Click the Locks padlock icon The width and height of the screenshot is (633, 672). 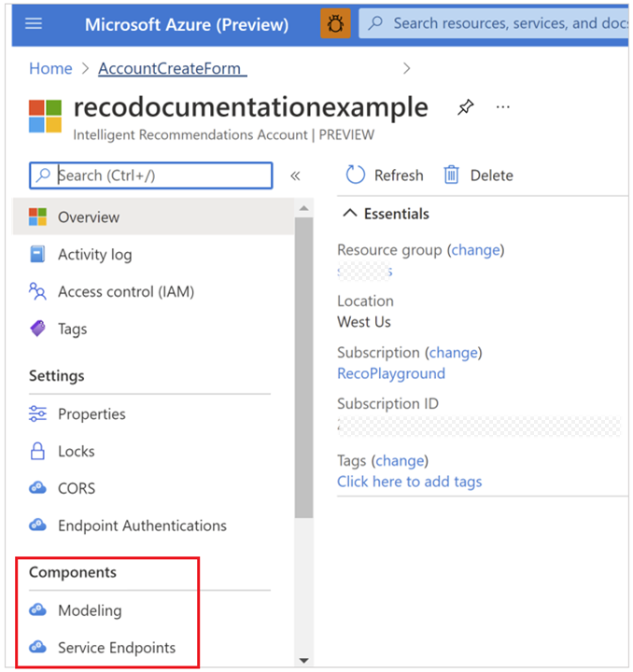coord(37,451)
